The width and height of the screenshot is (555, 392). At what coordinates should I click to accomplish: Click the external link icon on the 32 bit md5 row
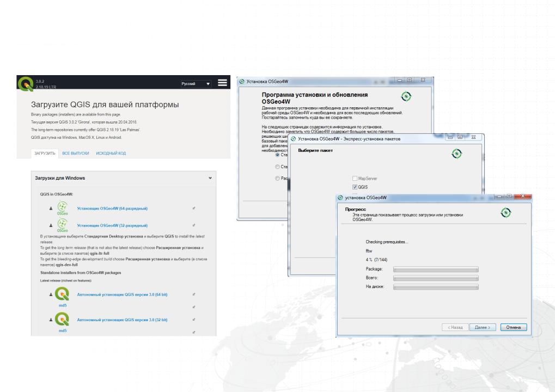click(x=194, y=332)
